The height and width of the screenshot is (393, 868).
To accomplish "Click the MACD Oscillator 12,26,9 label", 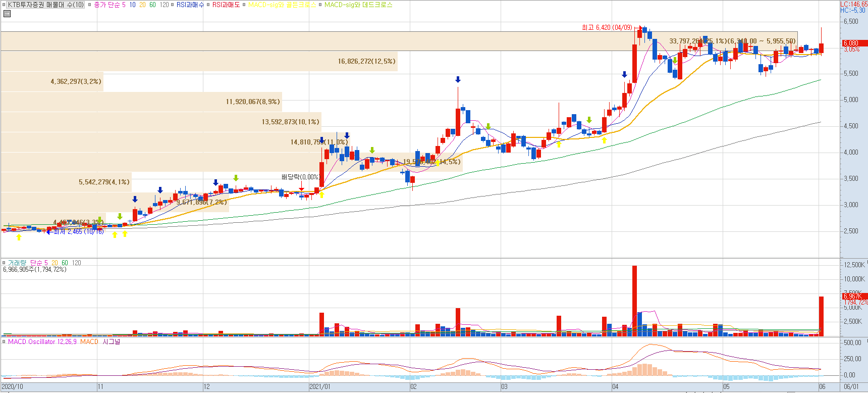I will click(x=42, y=342).
